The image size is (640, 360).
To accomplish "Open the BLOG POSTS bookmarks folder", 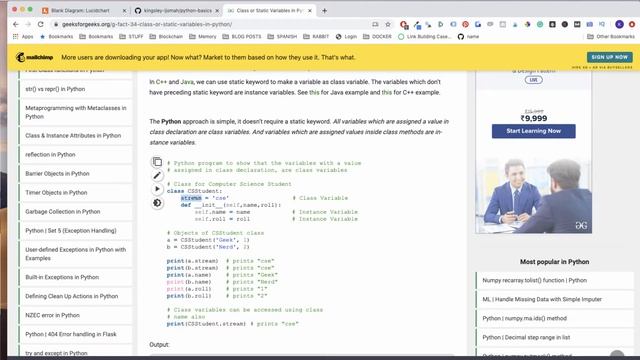I will pos(242,37).
